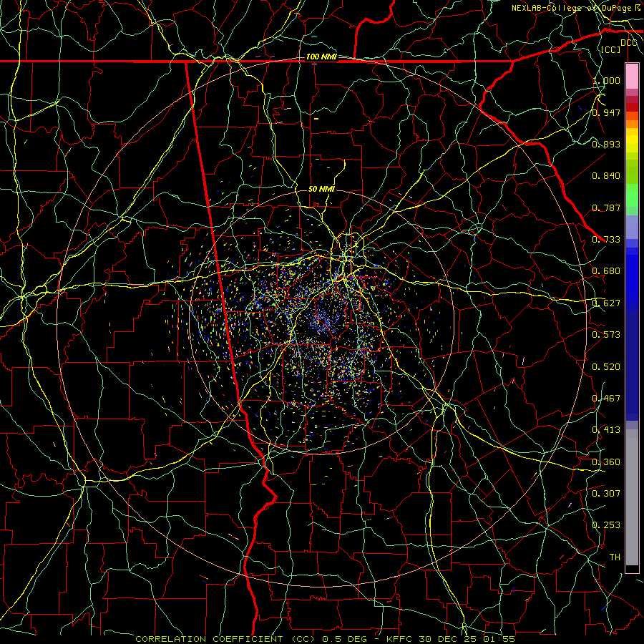Screen dimensions: 644x644
Task: Click the 0.680 scale value
Action: coord(606,271)
